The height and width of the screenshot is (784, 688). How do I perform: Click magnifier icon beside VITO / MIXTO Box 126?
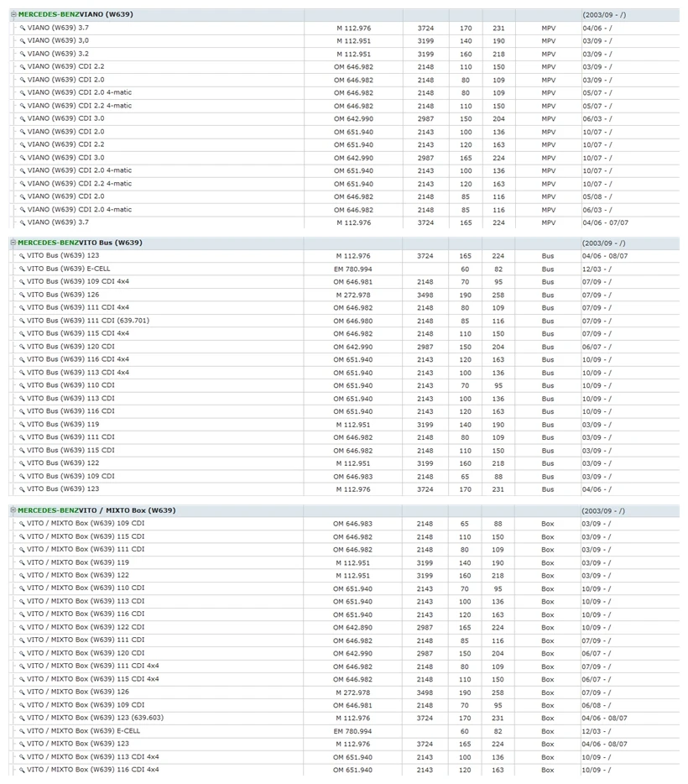point(22,693)
